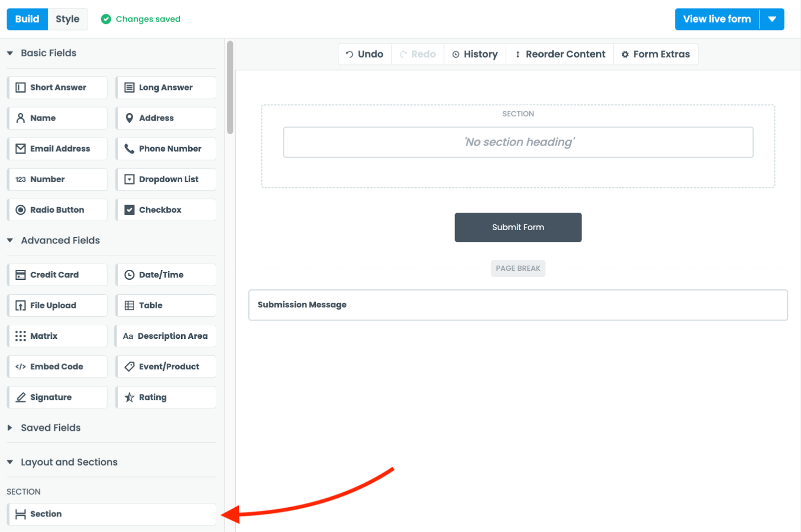Insert a Dropdown List field
Screen dimensions: 801x532
pyautogui.click(x=166, y=179)
